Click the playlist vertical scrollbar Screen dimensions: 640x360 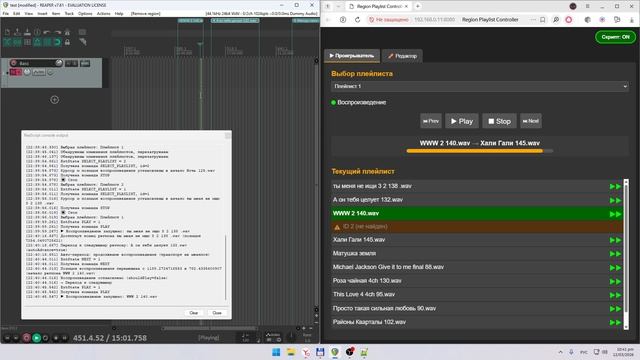click(626, 253)
